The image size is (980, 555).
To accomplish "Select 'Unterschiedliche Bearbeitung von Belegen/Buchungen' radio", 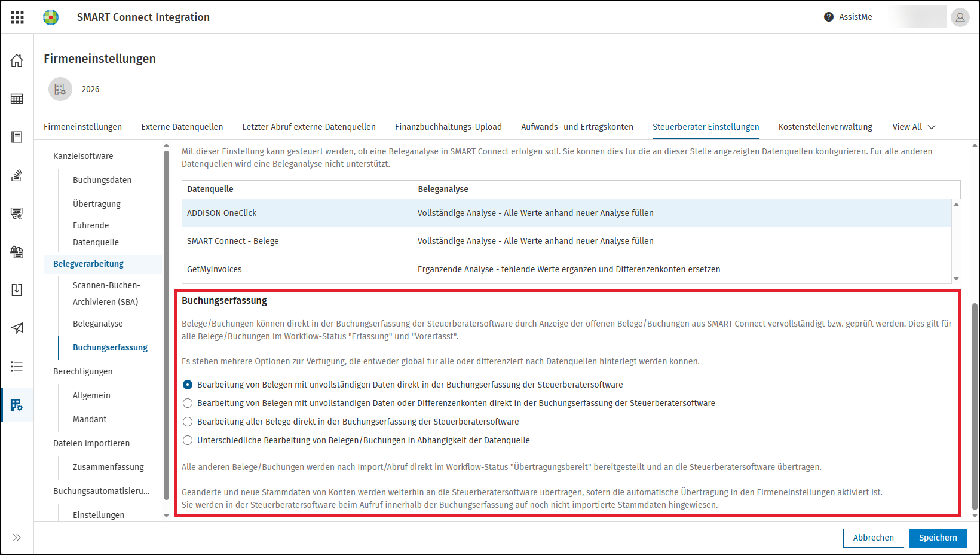I will point(188,440).
